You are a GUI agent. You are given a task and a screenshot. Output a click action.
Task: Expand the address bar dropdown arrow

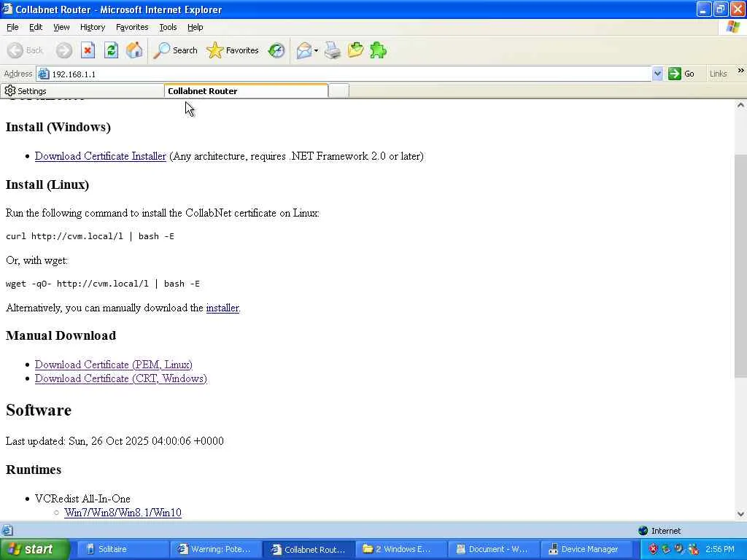(657, 74)
